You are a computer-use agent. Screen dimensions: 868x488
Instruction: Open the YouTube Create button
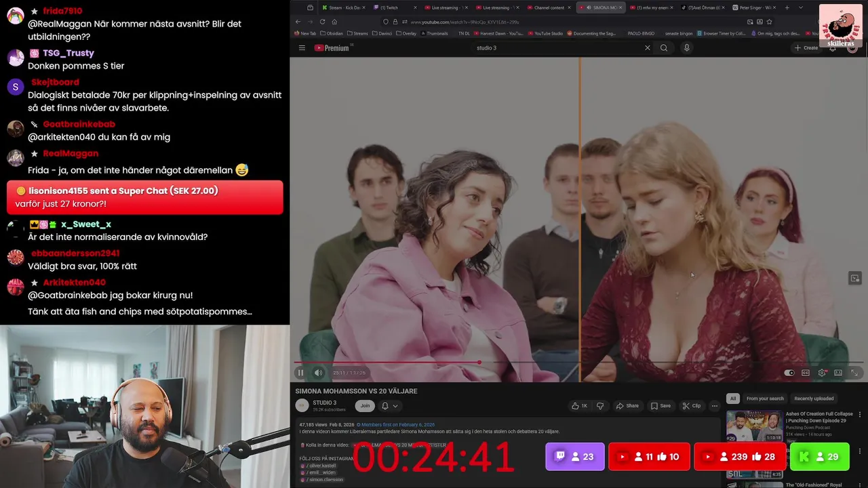tap(806, 47)
